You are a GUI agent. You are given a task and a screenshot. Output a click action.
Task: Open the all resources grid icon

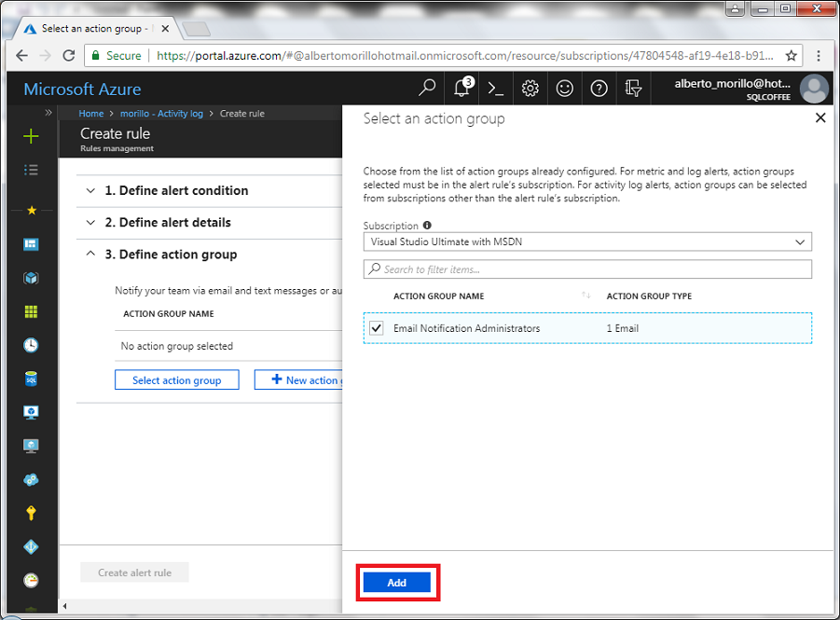click(31, 312)
